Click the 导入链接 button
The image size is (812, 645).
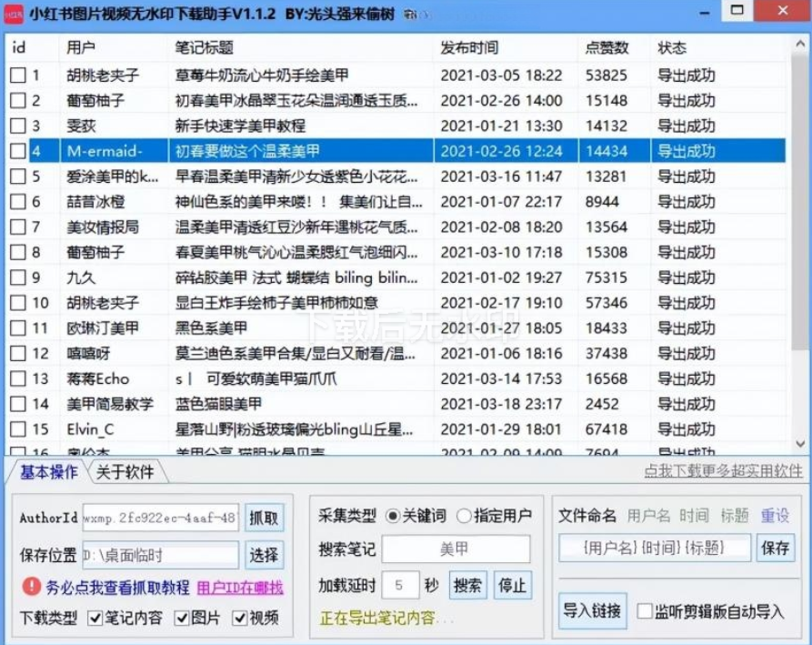coord(592,611)
